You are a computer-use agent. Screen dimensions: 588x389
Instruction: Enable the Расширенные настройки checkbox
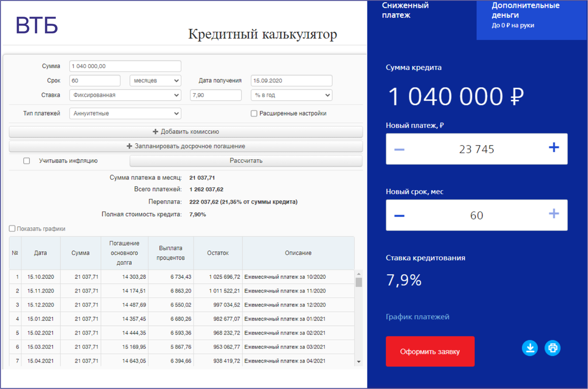(254, 114)
